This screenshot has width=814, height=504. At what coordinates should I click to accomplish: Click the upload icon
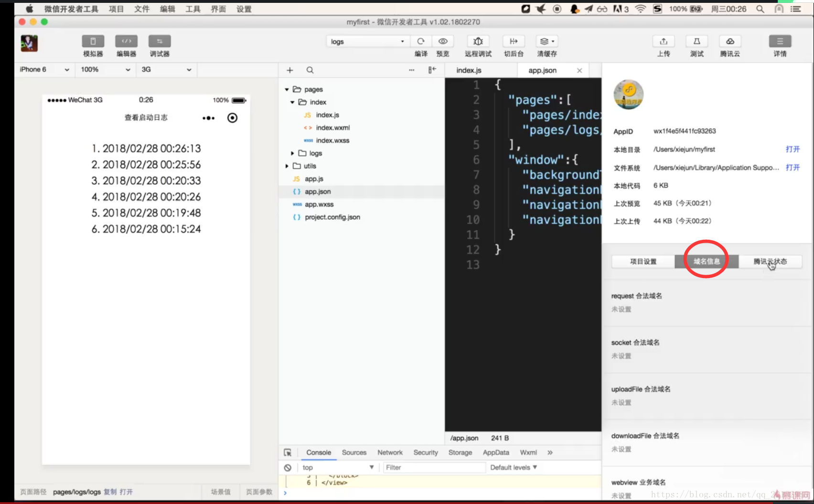coord(664,42)
